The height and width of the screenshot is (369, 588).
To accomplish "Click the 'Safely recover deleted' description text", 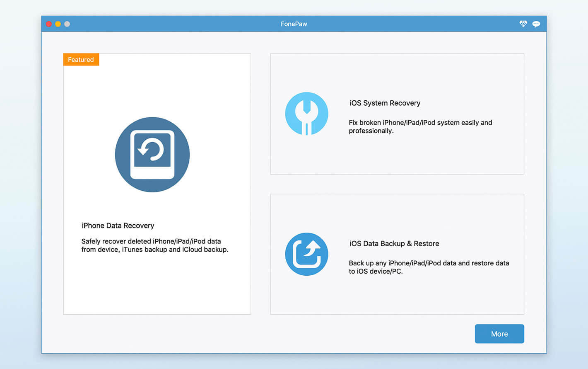I will point(155,245).
